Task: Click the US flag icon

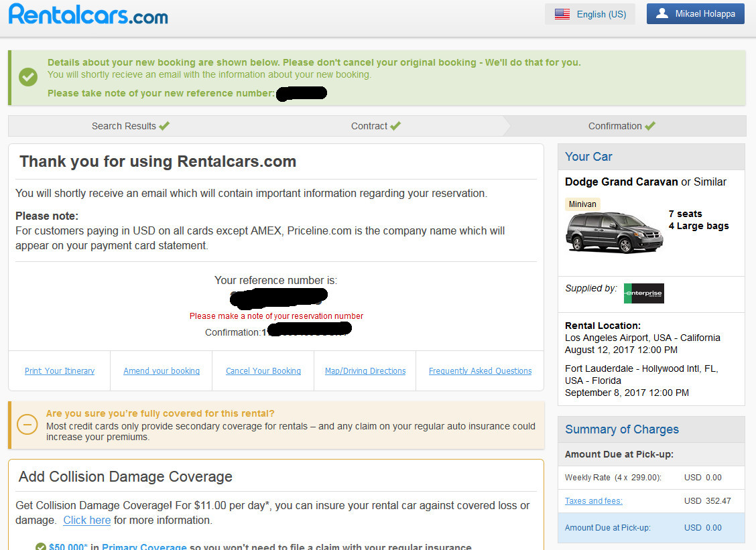Action: [562, 14]
